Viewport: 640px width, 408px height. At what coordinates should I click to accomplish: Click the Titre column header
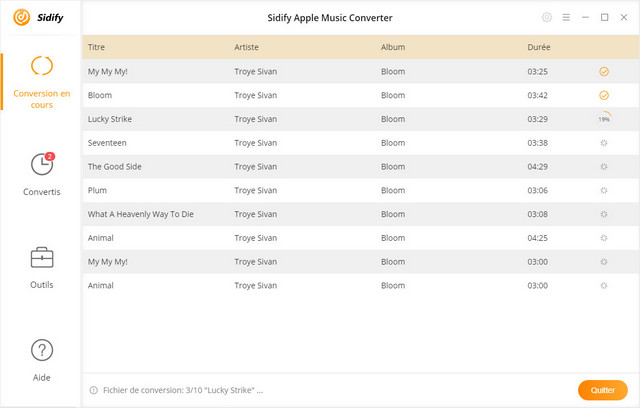coord(97,47)
